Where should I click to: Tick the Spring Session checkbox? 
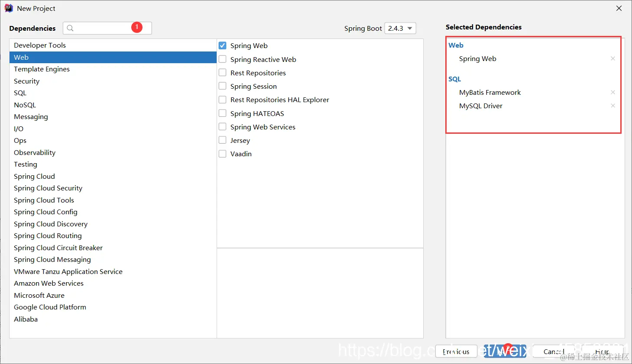pos(223,86)
